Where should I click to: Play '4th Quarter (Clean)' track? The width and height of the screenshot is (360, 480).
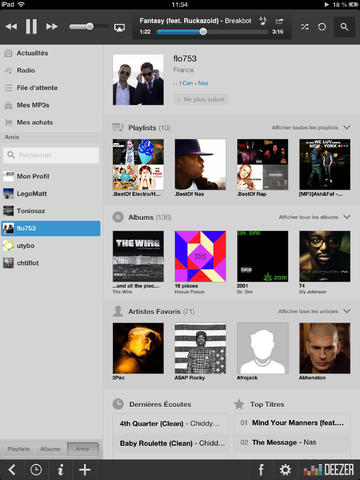[x=171, y=424]
